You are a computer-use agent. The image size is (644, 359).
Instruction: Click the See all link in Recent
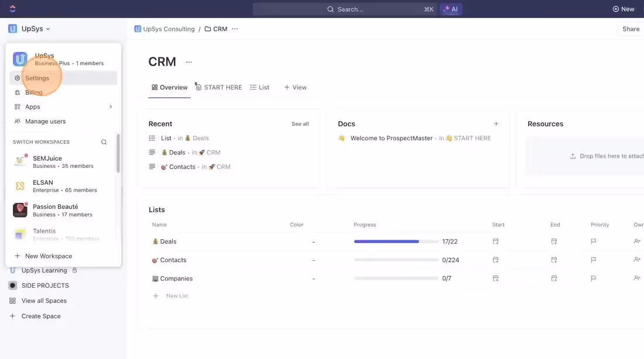tap(300, 123)
